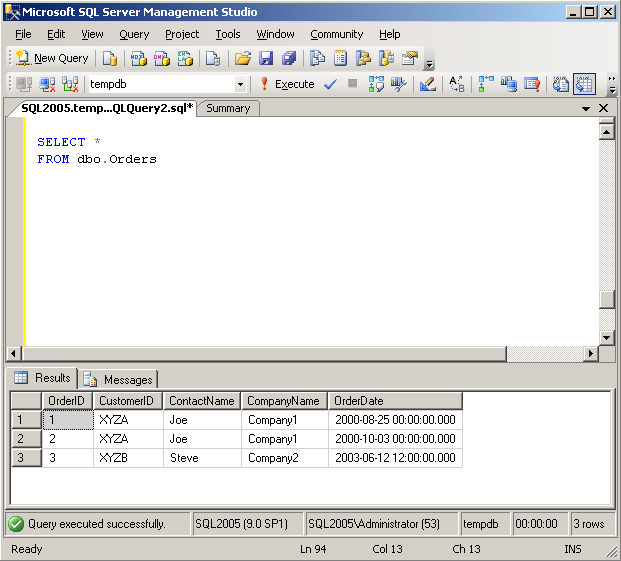Click the editor's horizontal scroll right arrow

click(591, 353)
